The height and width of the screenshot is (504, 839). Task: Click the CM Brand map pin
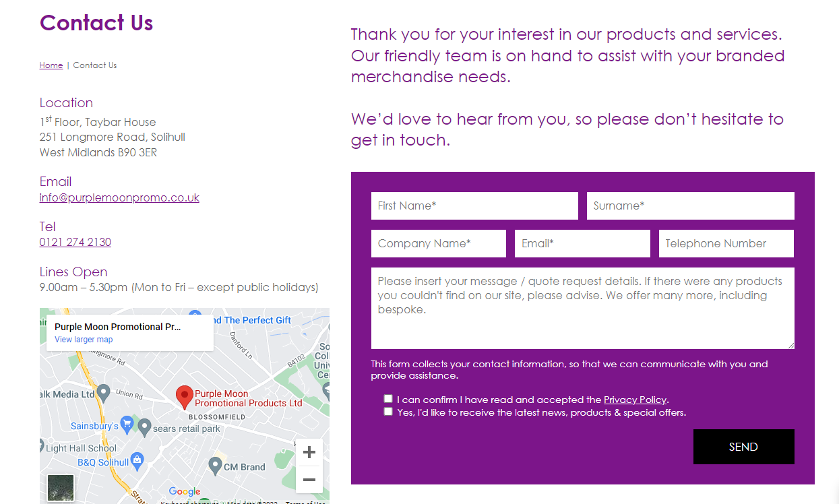[x=216, y=465]
